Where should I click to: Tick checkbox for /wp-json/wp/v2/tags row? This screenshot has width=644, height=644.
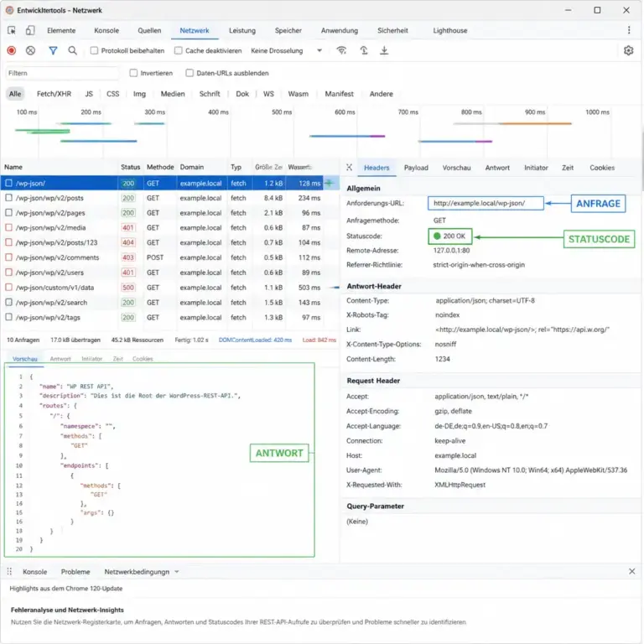coord(8,317)
